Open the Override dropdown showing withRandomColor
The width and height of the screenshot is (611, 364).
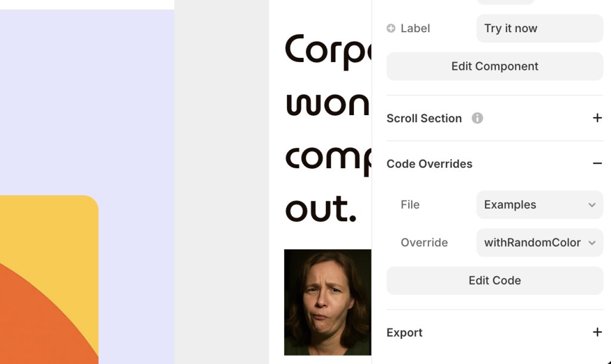(539, 243)
